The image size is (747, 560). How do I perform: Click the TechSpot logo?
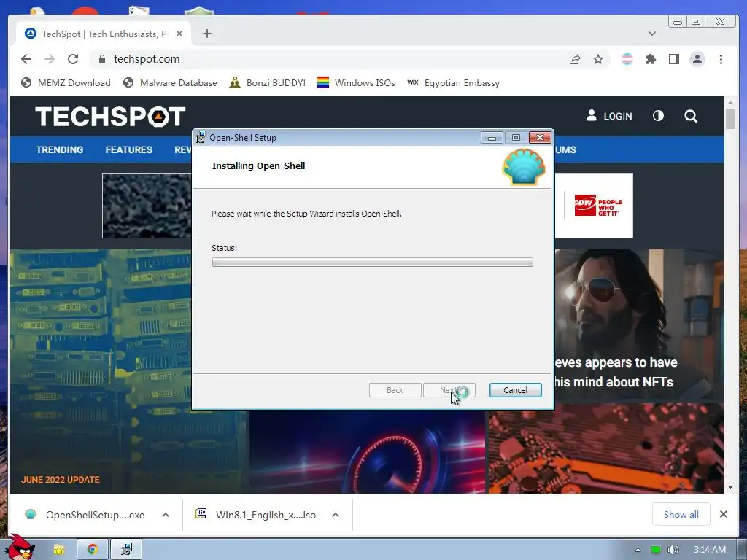(x=110, y=117)
